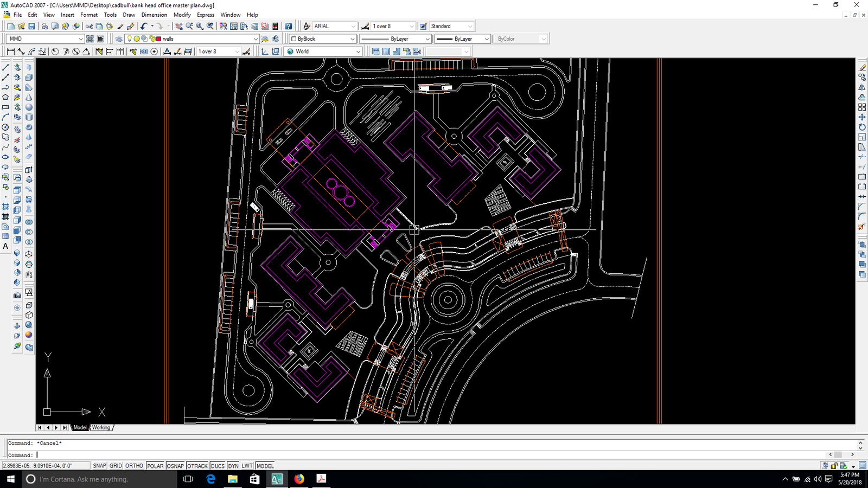Expand the World UCS dropdown
This screenshot has height=488, width=868.
click(x=358, y=52)
